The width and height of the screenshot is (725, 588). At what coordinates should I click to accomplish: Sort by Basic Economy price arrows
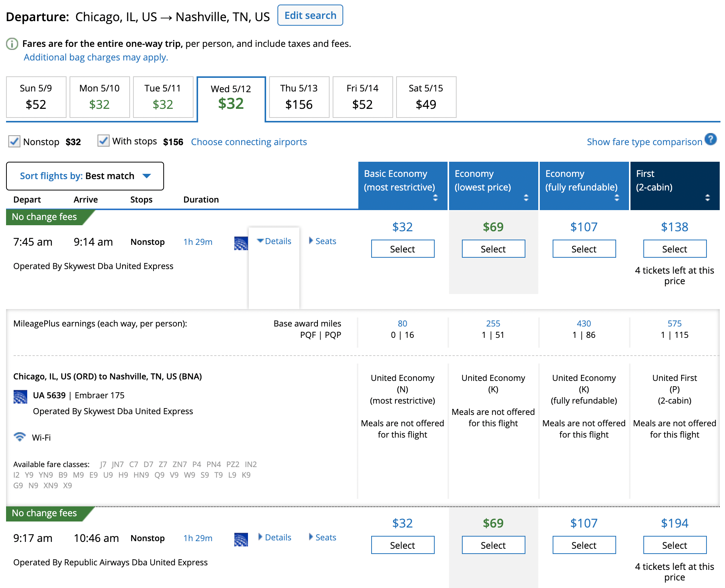click(x=435, y=198)
